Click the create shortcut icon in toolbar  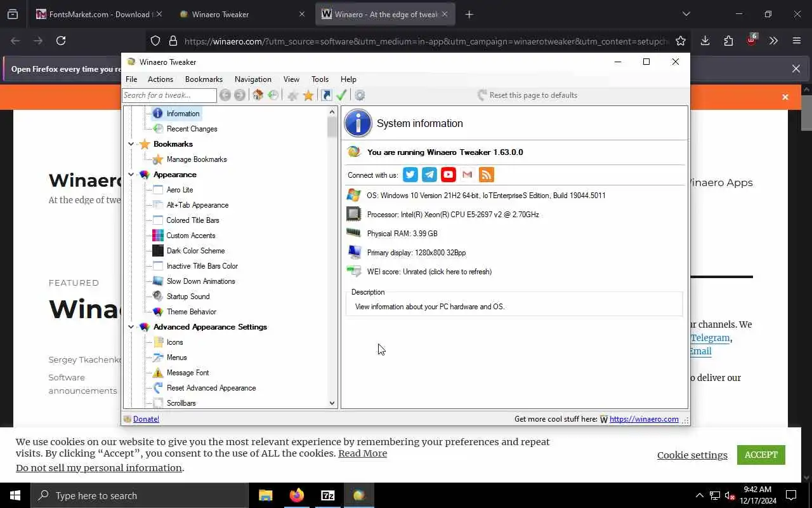[326, 95]
